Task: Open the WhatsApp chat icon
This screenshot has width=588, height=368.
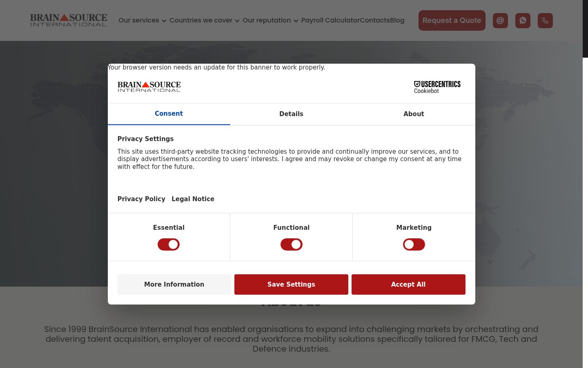Action: coord(523,20)
